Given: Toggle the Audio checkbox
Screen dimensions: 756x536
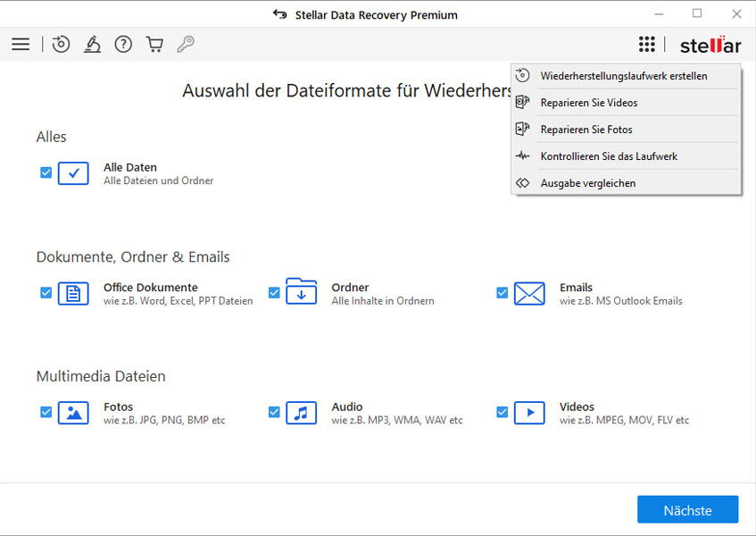Looking at the screenshot, I should pyautogui.click(x=274, y=412).
